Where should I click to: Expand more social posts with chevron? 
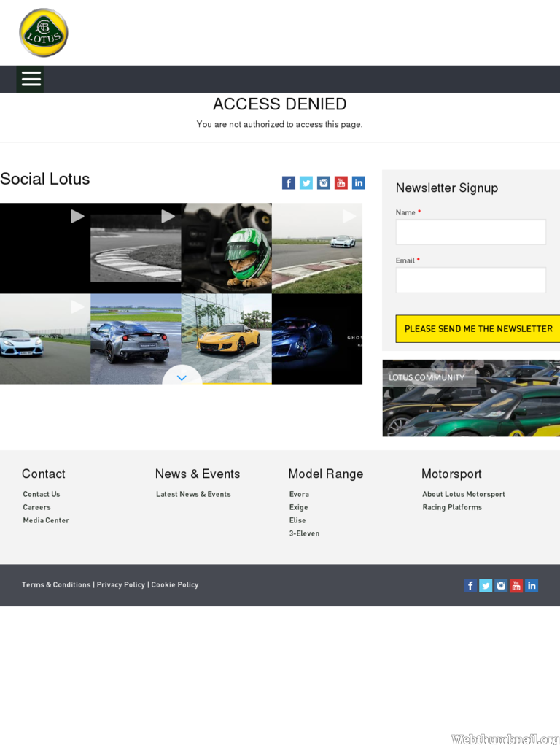[182, 377]
